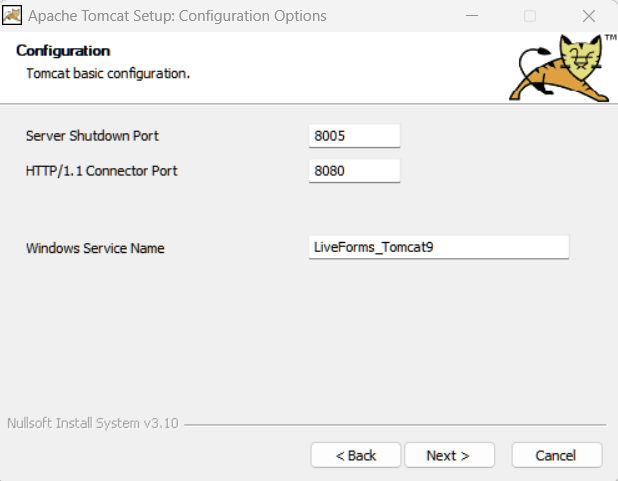Click the Server Shutdown Port label

click(x=92, y=136)
